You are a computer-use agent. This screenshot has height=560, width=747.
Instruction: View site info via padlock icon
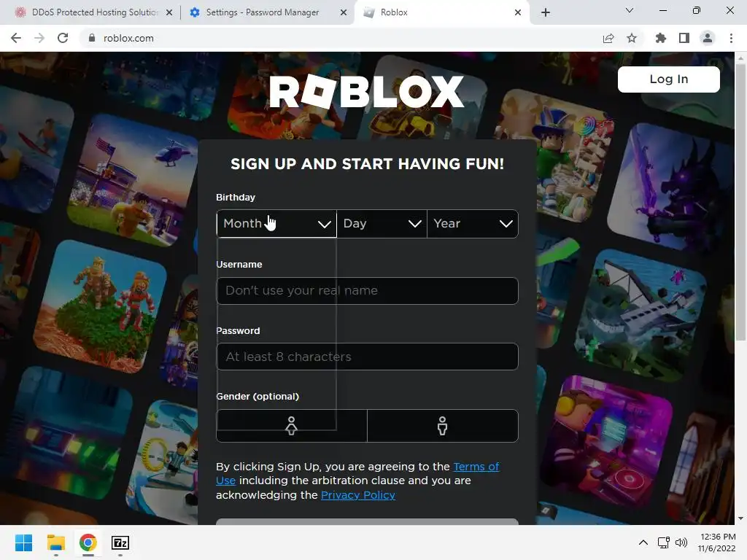(92, 38)
